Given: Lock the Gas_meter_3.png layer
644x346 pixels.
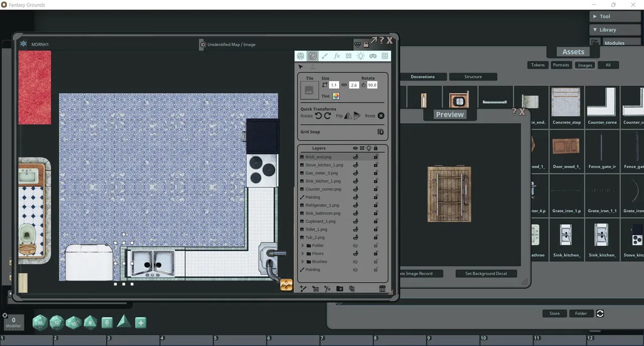Looking at the screenshot, I should point(375,173).
